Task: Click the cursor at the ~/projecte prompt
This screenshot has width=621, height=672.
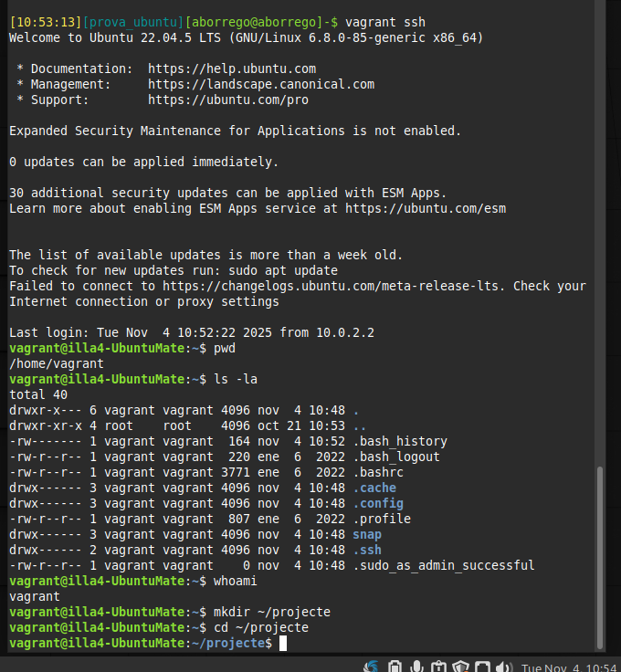Action: coord(283,643)
